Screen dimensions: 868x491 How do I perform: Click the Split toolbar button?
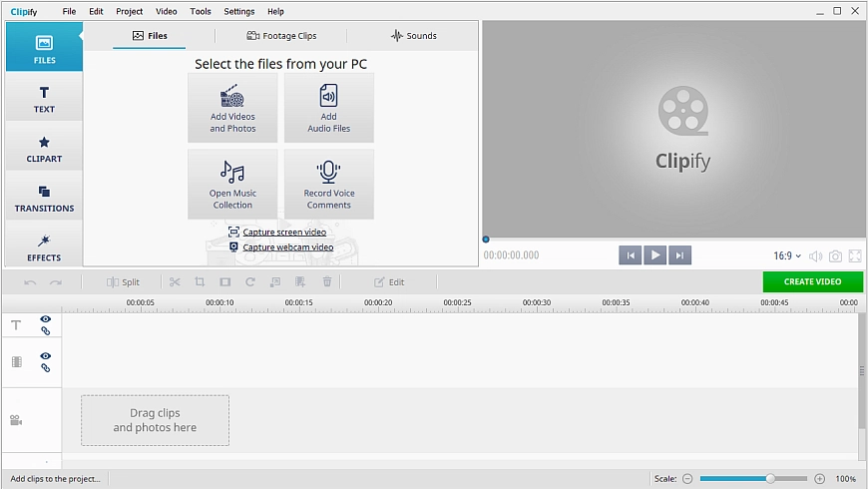(x=123, y=282)
